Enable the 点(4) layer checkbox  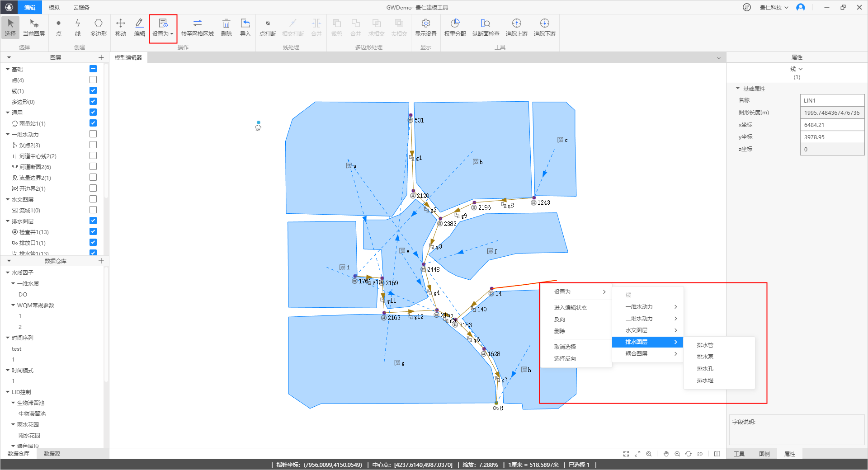pos(93,80)
